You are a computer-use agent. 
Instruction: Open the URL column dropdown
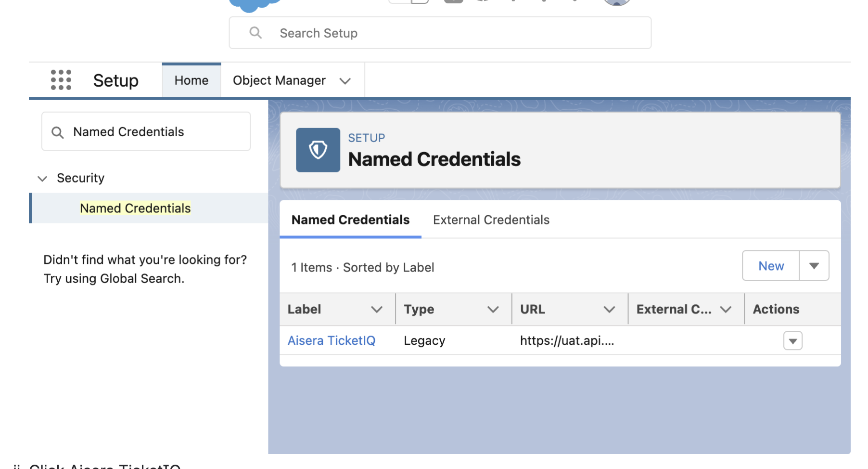pyautogui.click(x=610, y=309)
